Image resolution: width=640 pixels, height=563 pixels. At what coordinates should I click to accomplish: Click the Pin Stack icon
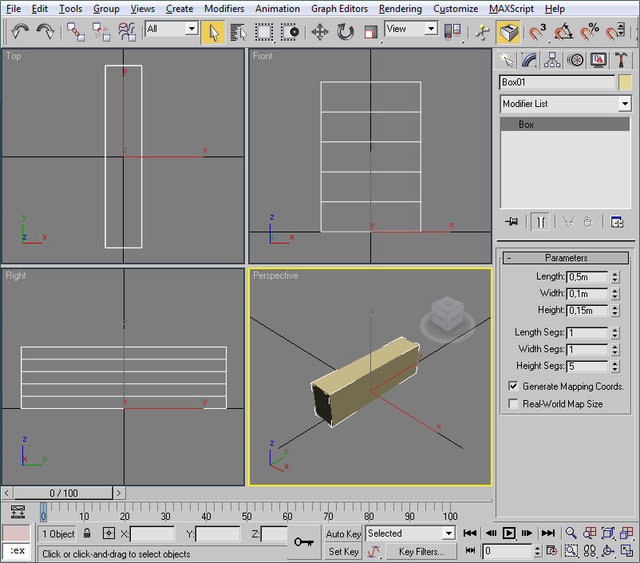pos(511,222)
